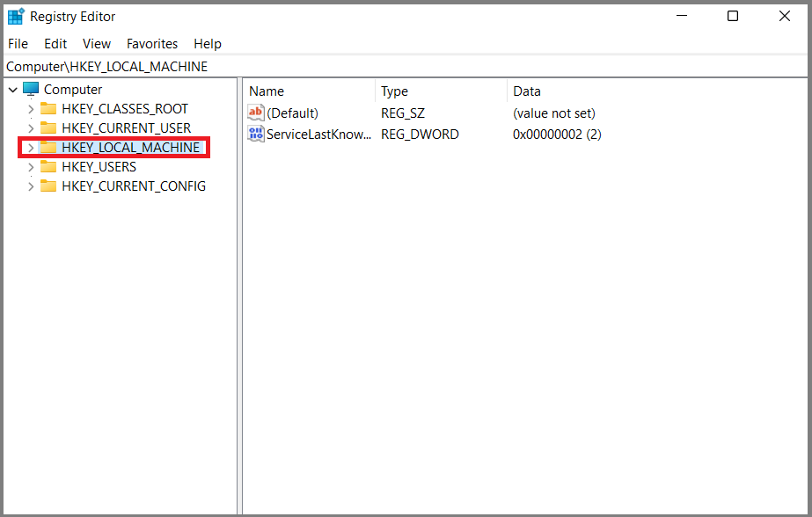Click the REG_DWORD type cell

420,134
